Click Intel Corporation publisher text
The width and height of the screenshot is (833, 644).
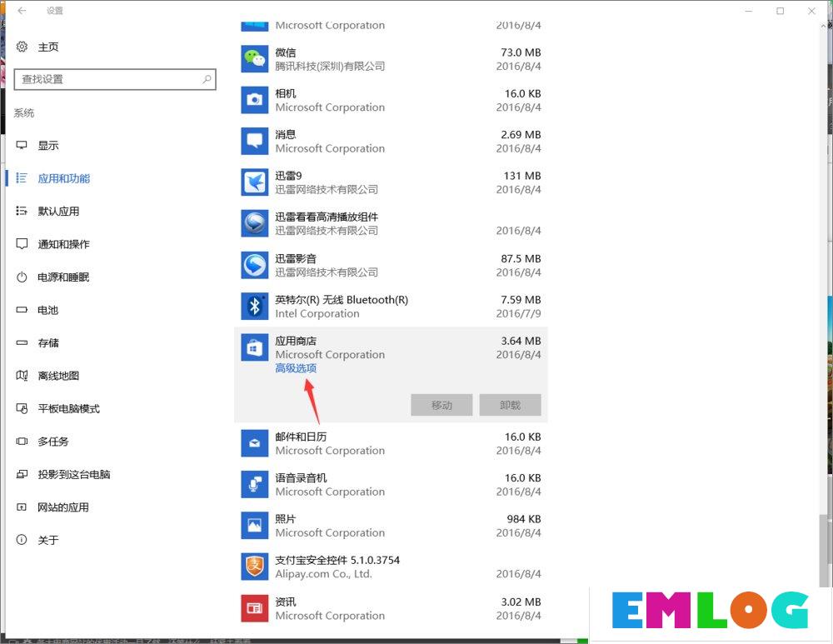[x=317, y=313]
